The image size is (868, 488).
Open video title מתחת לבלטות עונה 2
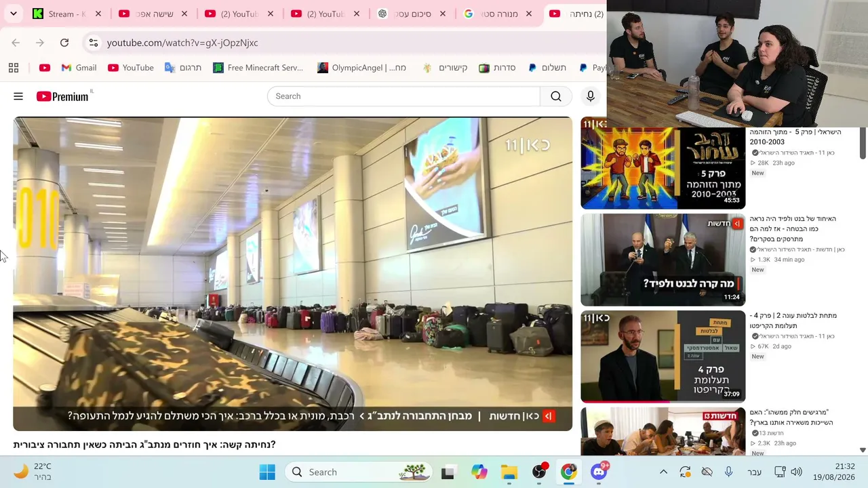click(x=793, y=321)
